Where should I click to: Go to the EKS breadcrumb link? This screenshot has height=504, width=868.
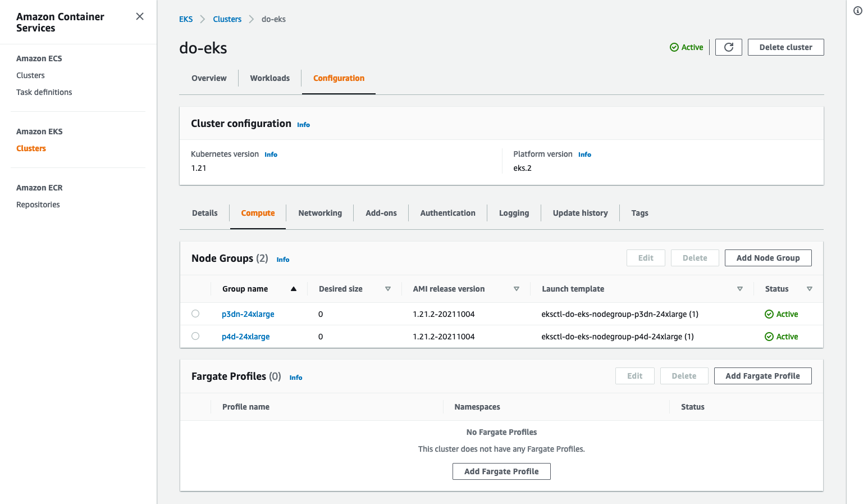186,19
